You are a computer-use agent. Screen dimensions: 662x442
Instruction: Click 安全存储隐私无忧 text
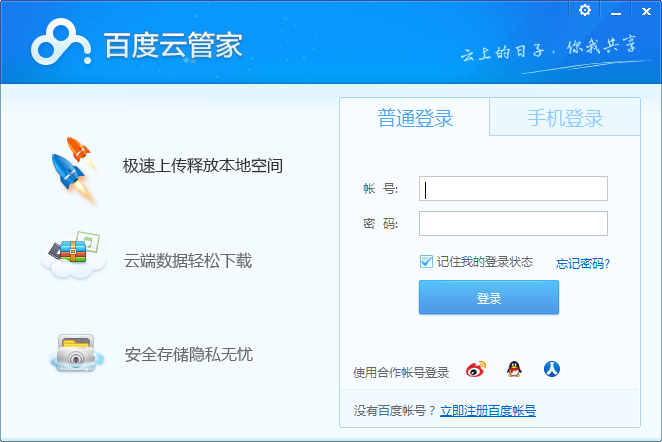click(x=189, y=354)
